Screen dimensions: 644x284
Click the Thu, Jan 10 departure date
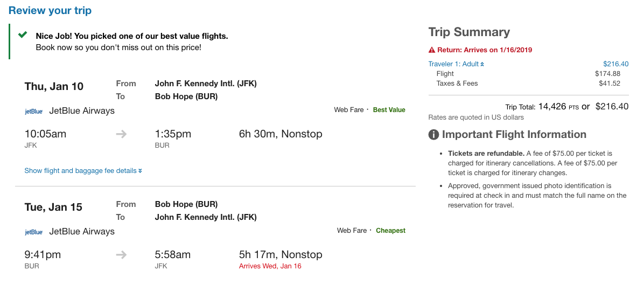54,87
